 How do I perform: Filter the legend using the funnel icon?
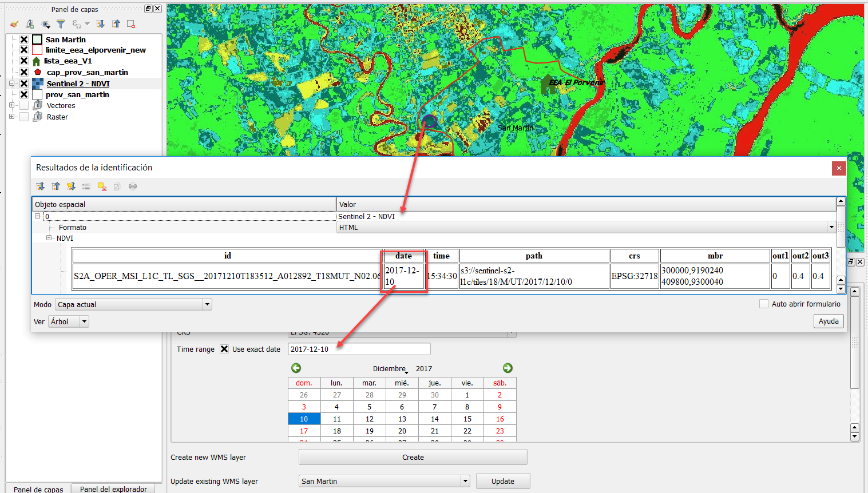click(x=61, y=24)
